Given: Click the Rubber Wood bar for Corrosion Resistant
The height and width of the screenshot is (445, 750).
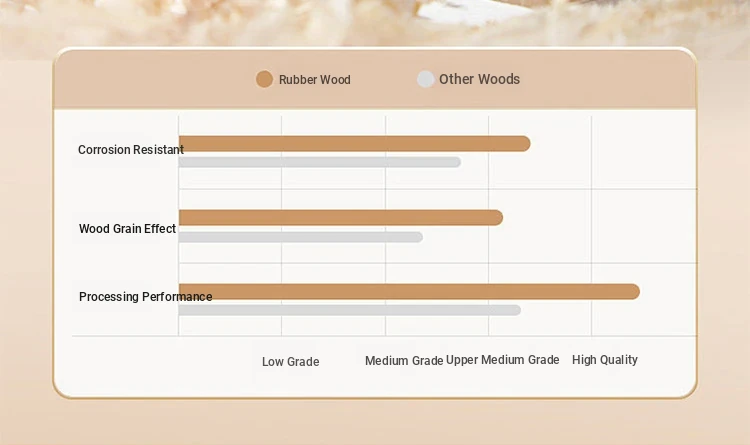Looking at the screenshot, I should [x=354, y=144].
